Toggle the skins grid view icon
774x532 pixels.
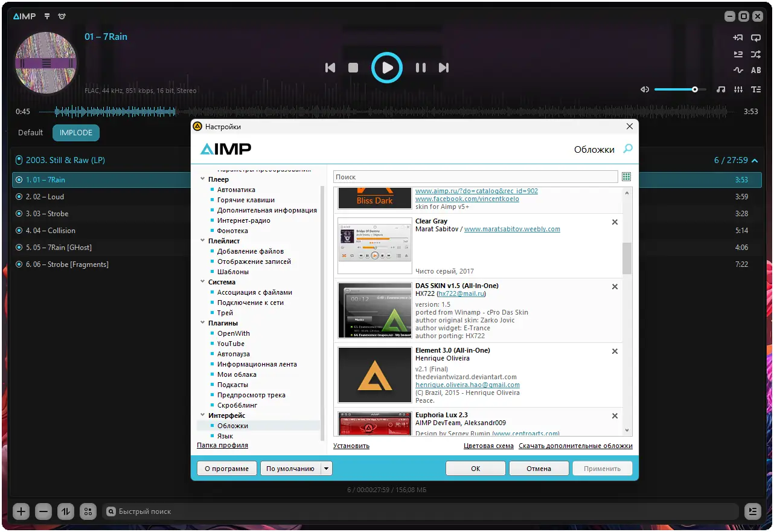coord(626,177)
